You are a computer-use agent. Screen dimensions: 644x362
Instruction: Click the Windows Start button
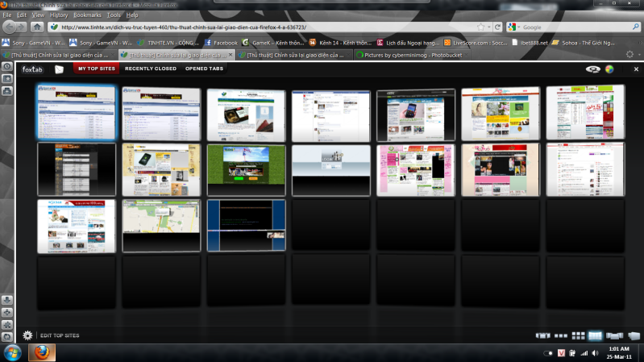point(13,353)
